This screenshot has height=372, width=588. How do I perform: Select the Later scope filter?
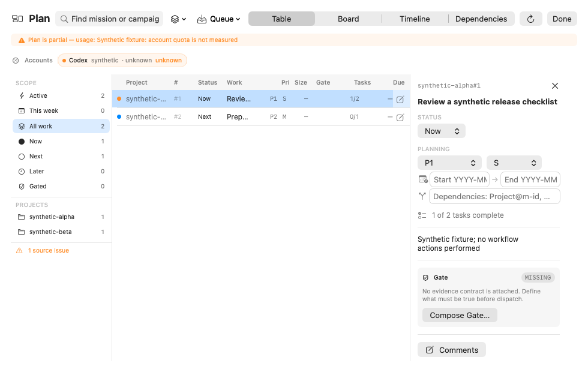click(x=61, y=172)
